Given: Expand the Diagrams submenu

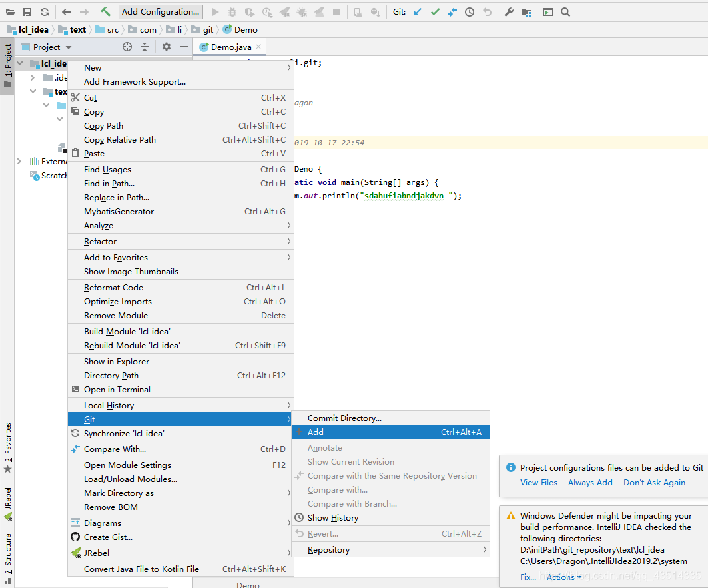Looking at the screenshot, I should (180, 523).
